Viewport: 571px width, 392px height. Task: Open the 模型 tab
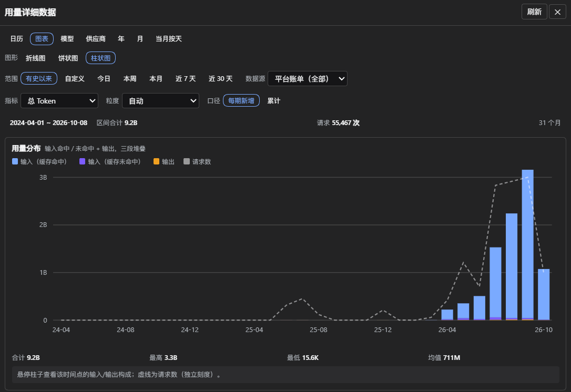pyautogui.click(x=67, y=38)
